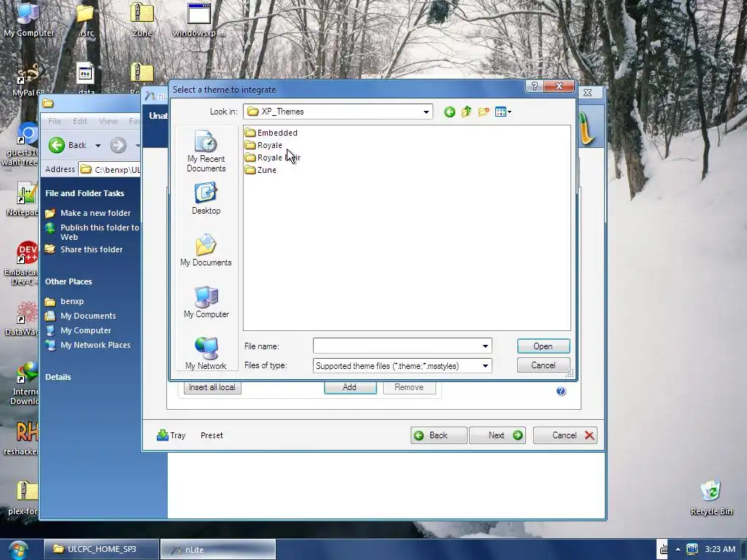Click the File name input field
747x560 pixels.
click(x=396, y=346)
